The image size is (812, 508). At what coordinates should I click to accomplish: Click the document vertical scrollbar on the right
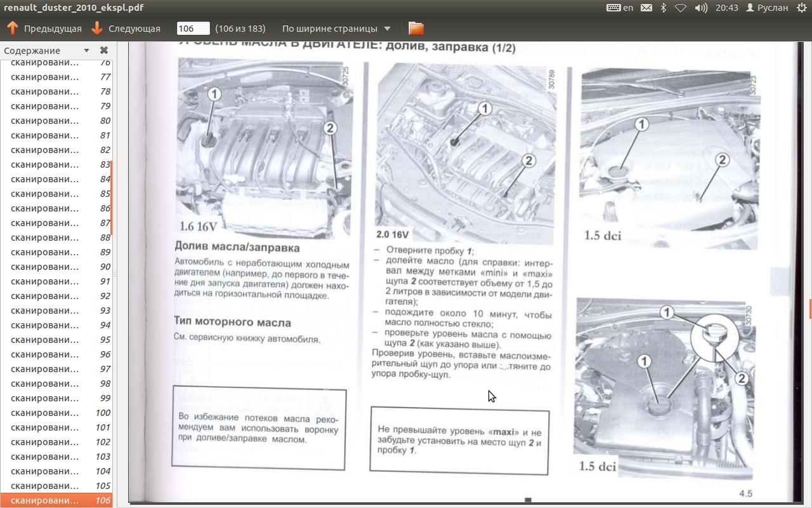point(810,308)
